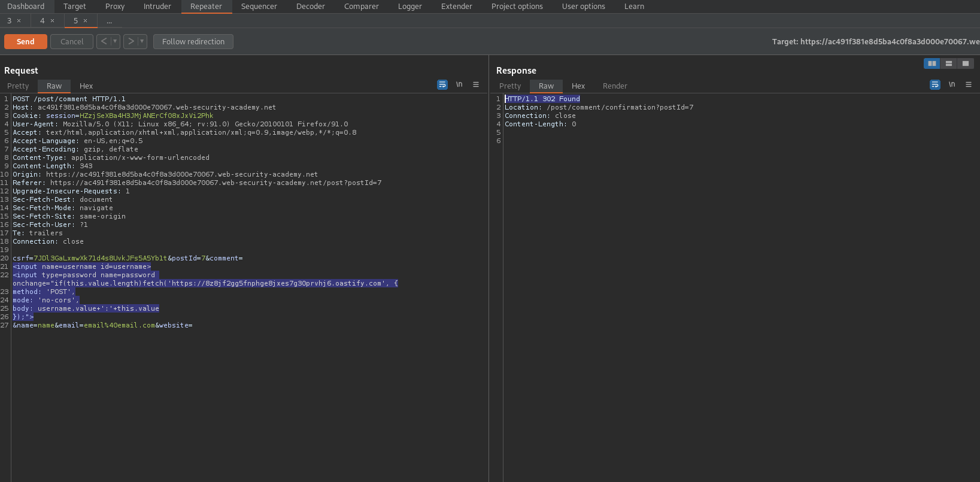Viewport: 980px width, 482px height.
Task: Open the Decoder tab
Action: pos(311,7)
